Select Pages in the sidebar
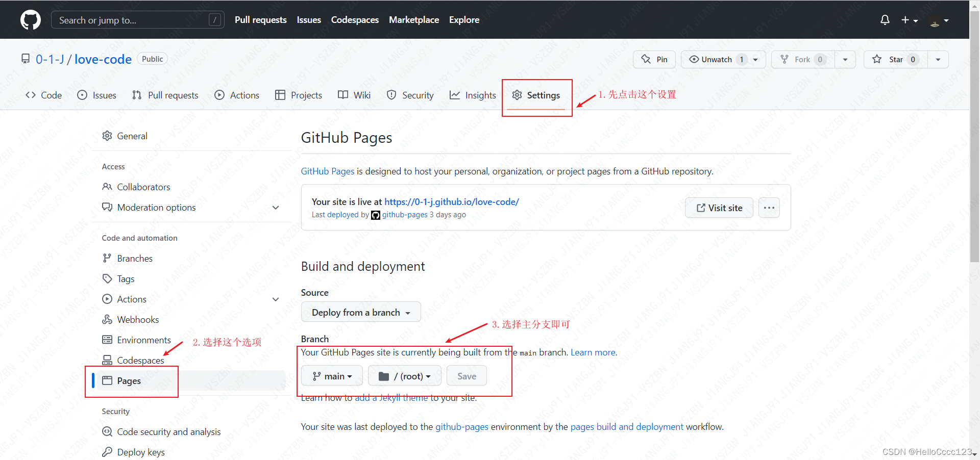Screen dimensions: 980x460 point(189,380)
